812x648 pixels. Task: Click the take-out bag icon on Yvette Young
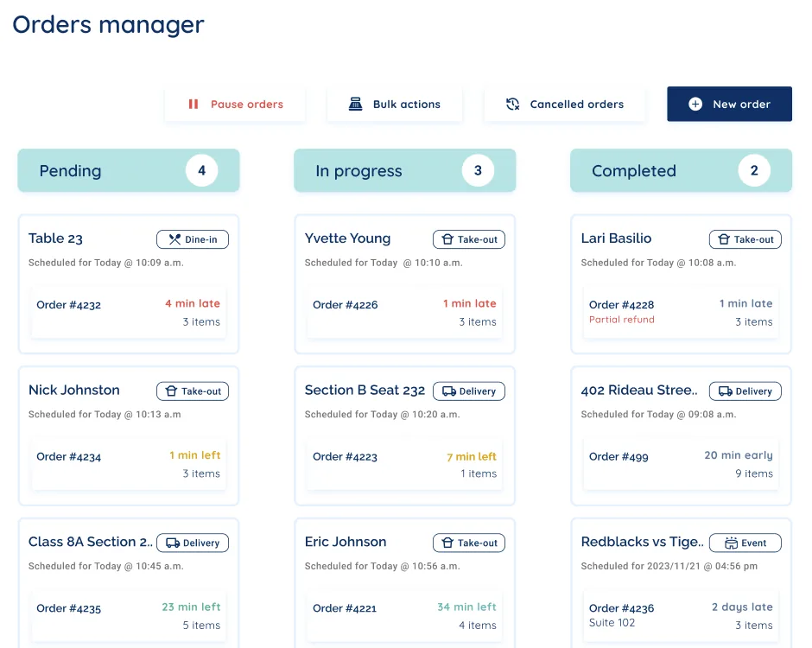(447, 239)
